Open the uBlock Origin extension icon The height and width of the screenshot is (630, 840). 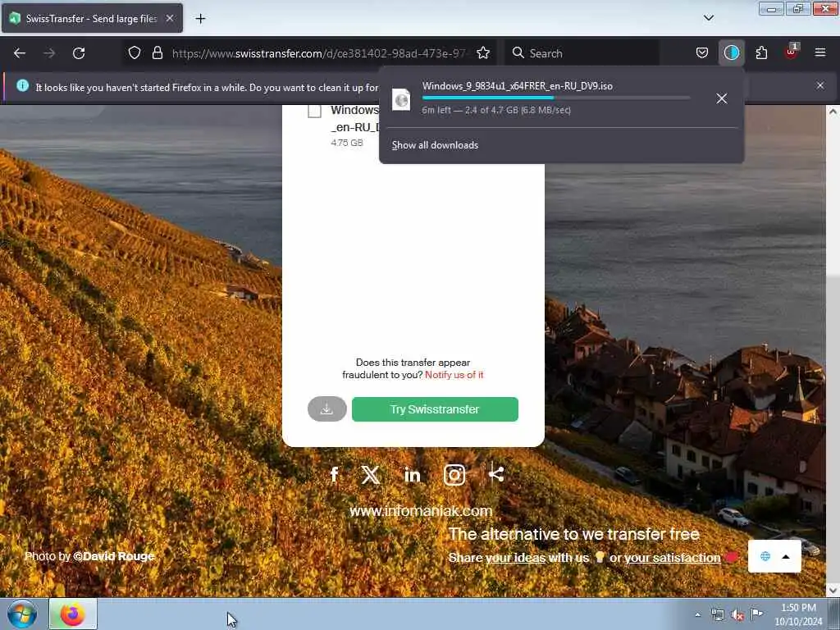coord(791,52)
